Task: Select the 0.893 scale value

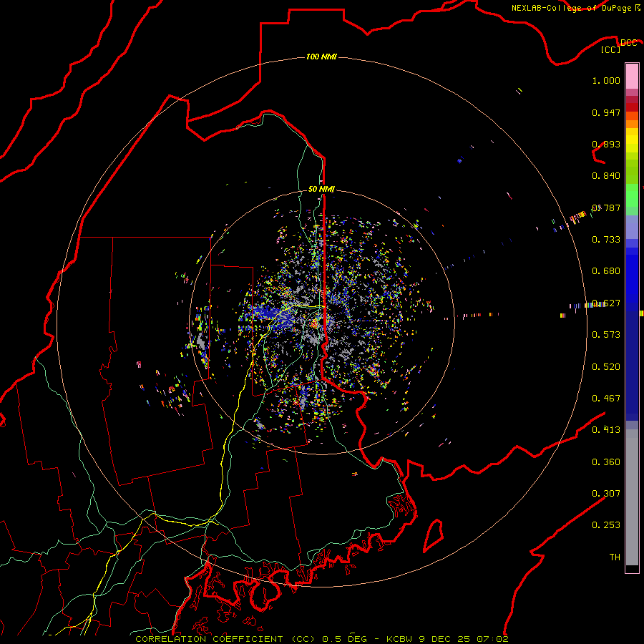Action: pos(606,144)
